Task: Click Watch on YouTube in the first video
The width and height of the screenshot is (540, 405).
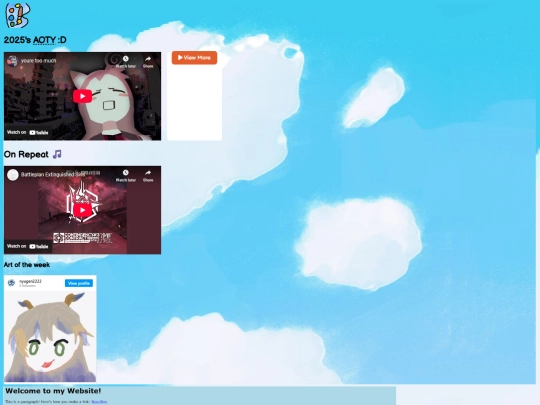Action: 28,132
